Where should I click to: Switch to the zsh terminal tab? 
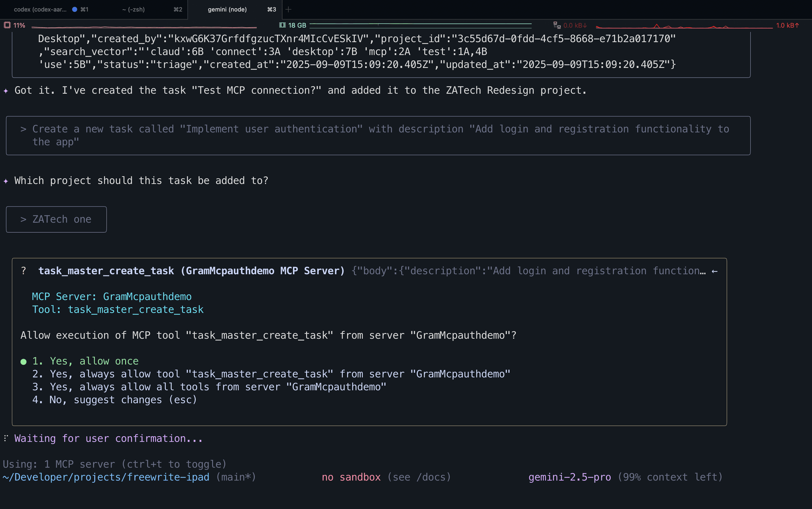[x=133, y=9]
